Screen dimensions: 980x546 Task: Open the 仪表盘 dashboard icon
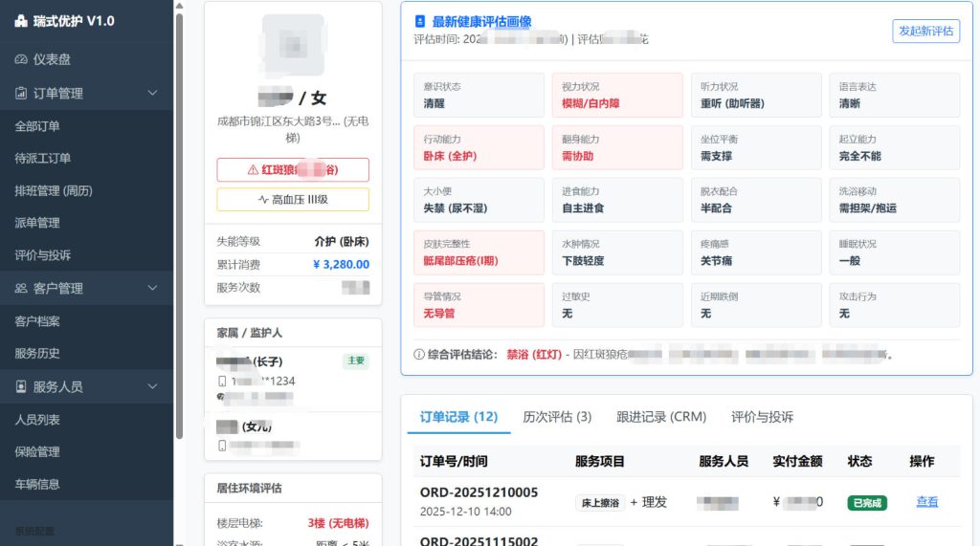click(21, 59)
